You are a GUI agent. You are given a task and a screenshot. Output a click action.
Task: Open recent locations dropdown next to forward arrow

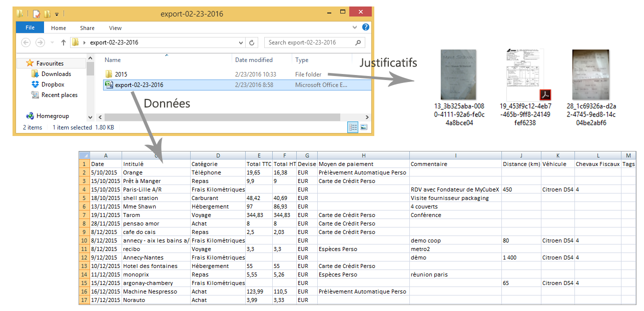tap(53, 43)
